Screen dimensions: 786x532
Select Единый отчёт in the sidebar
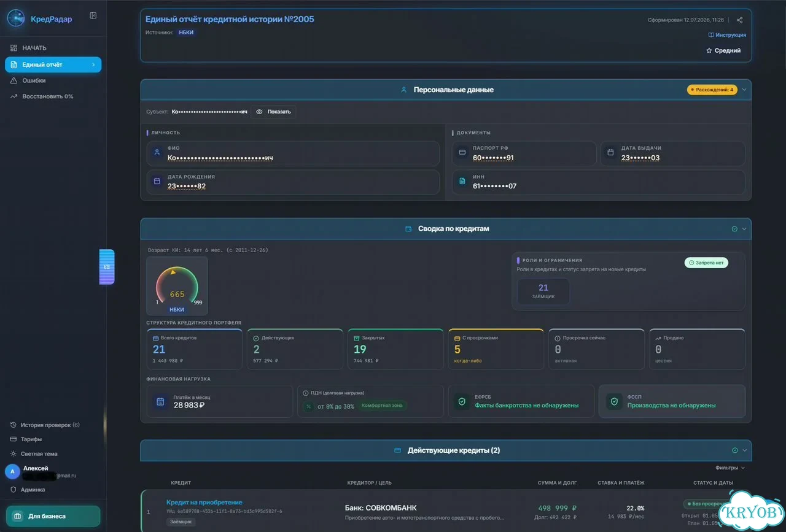tap(53, 64)
